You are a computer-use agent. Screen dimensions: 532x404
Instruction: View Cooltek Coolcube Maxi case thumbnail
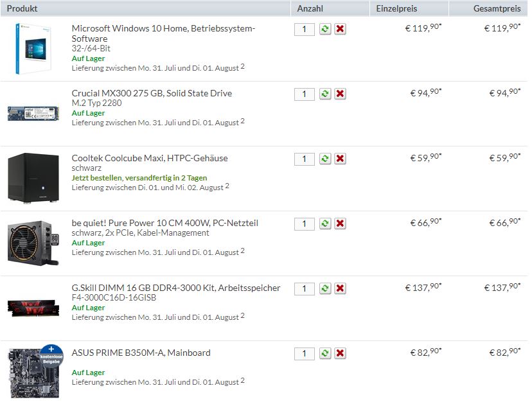(x=33, y=178)
